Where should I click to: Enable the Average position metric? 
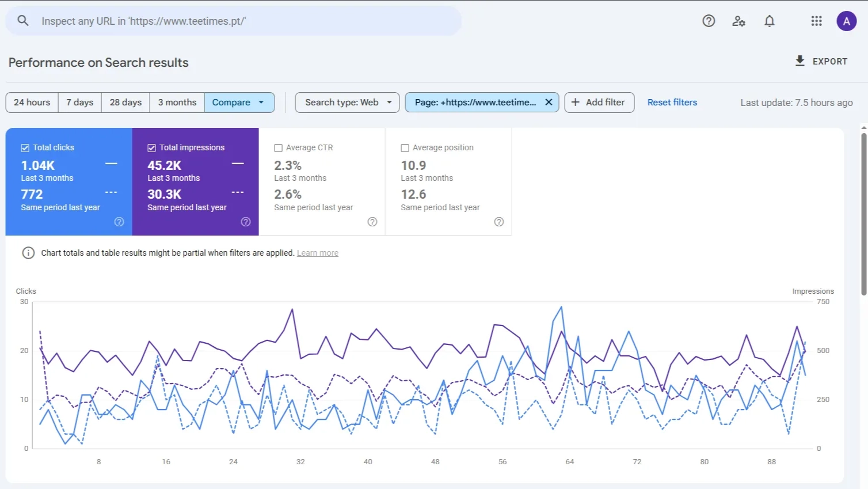click(x=405, y=147)
